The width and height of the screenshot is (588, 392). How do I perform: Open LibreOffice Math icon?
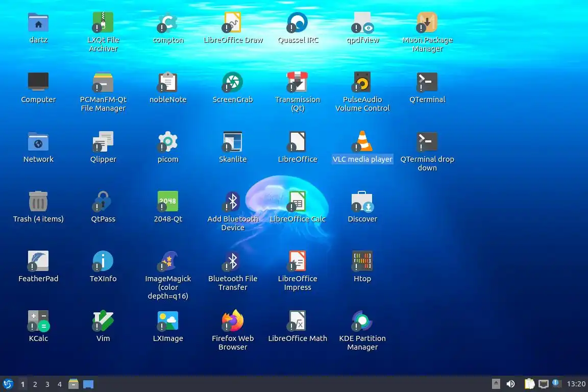[298, 321]
